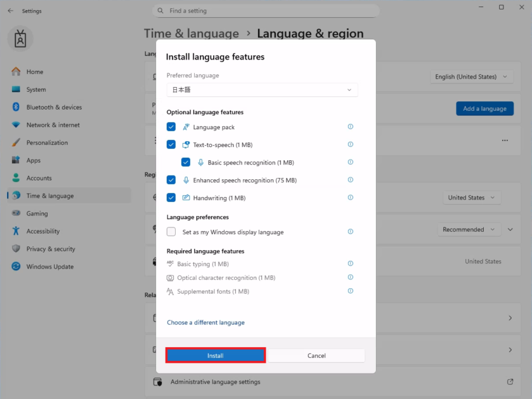The image size is (532, 399).
Task: Click the Install button
Action: (216, 355)
